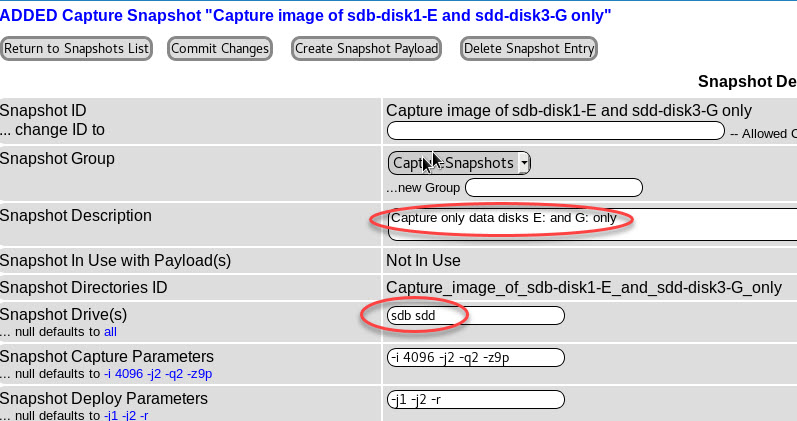Image resolution: width=797 pixels, height=421 pixels.
Task: Open the Snapshot Group dropdown
Action: coord(459,163)
